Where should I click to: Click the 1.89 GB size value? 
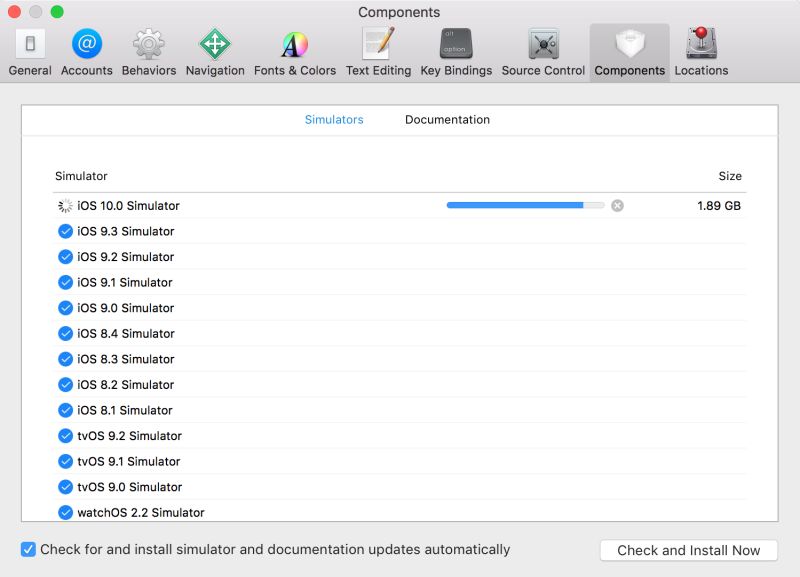719,206
